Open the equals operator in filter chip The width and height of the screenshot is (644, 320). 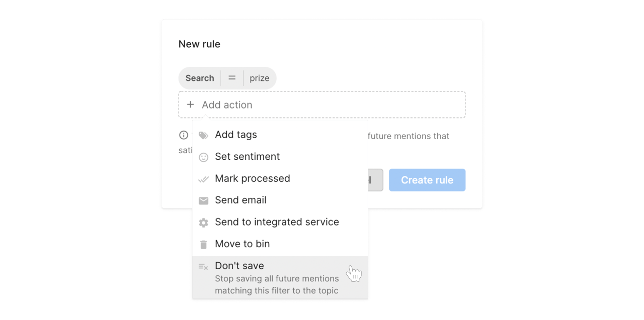click(x=232, y=78)
